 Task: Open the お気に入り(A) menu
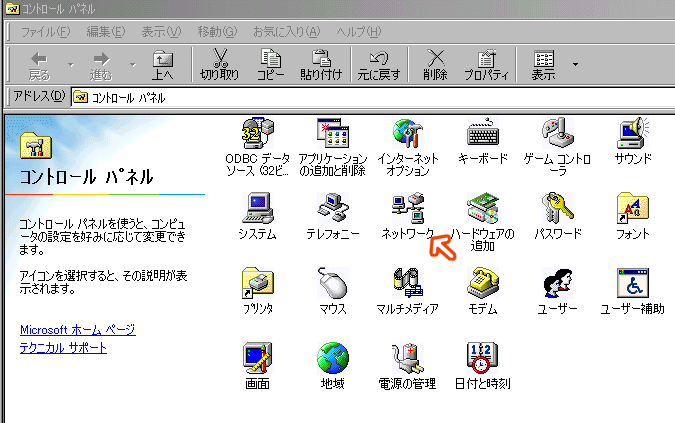[x=287, y=32]
